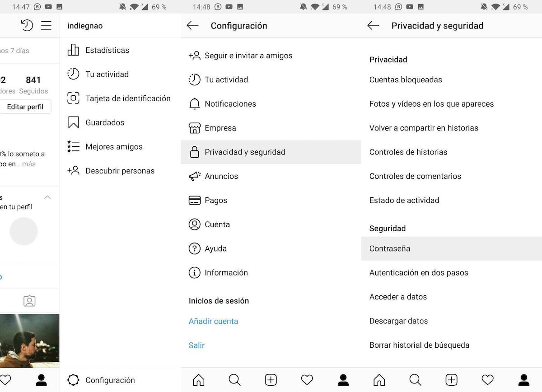Tap the Editar perfil button
542x392 pixels.
click(25, 107)
